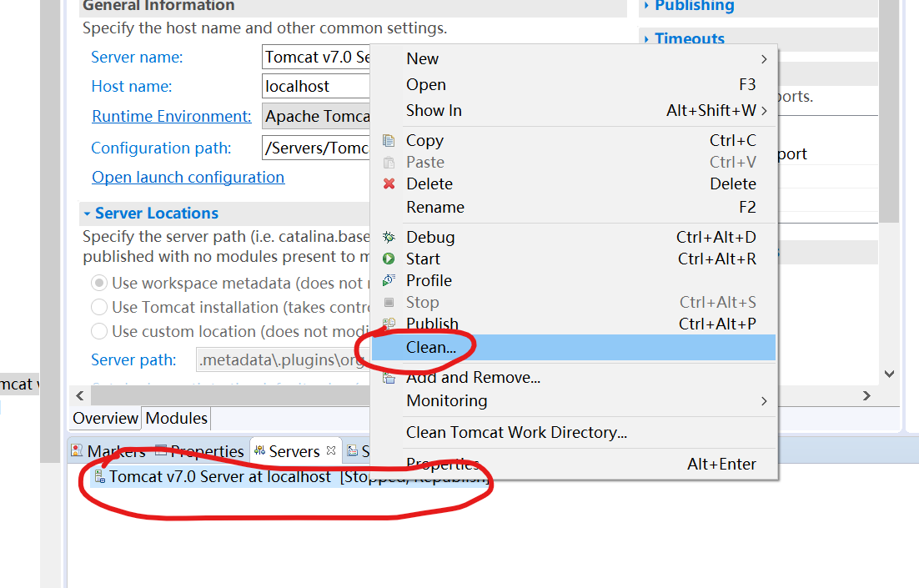Click the Profile icon in context menu
The image size is (919, 588).
(x=389, y=280)
